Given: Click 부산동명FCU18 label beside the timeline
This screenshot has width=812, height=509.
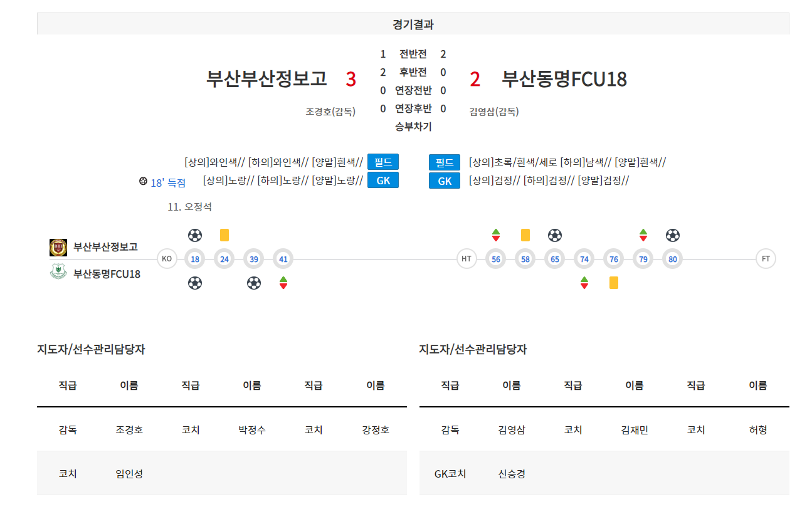Looking at the screenshot, I should pyautogui.click(x=107, y=274).
